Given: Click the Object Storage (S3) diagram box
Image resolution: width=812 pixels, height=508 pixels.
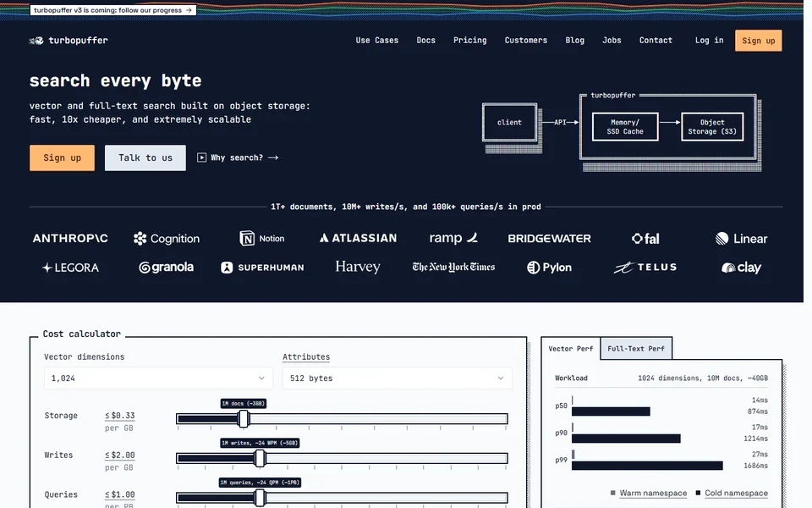Looking at the screenshot, I should pos(712,127).
